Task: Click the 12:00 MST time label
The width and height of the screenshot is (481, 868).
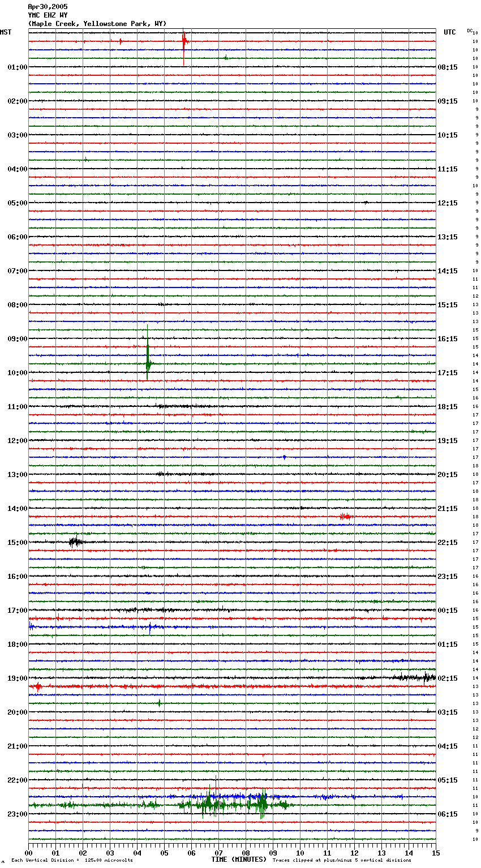Action: [x=18, y=441]
